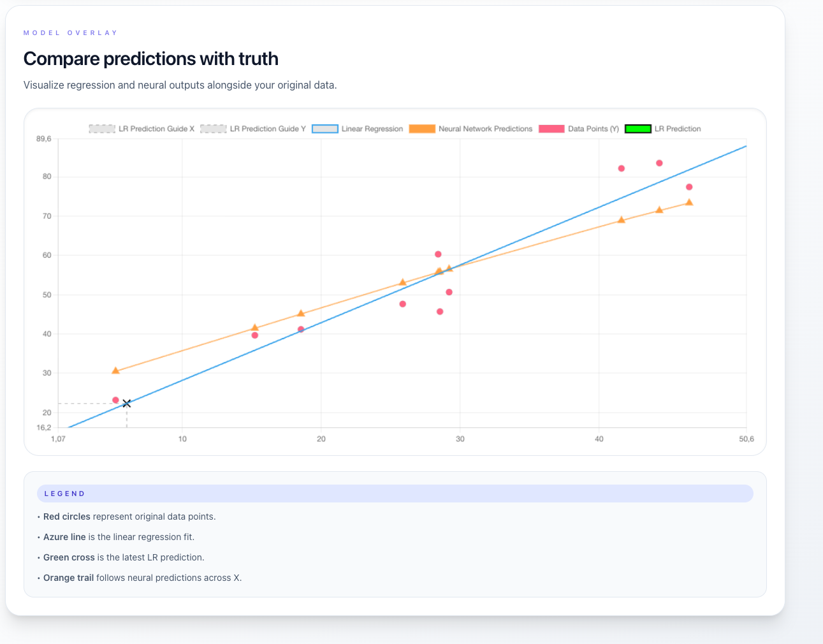Click the leftmost red data point

pos(115,400)
